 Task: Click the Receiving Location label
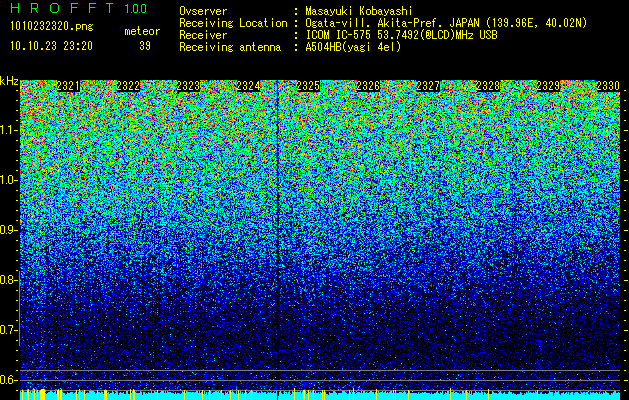coord(233,23)
